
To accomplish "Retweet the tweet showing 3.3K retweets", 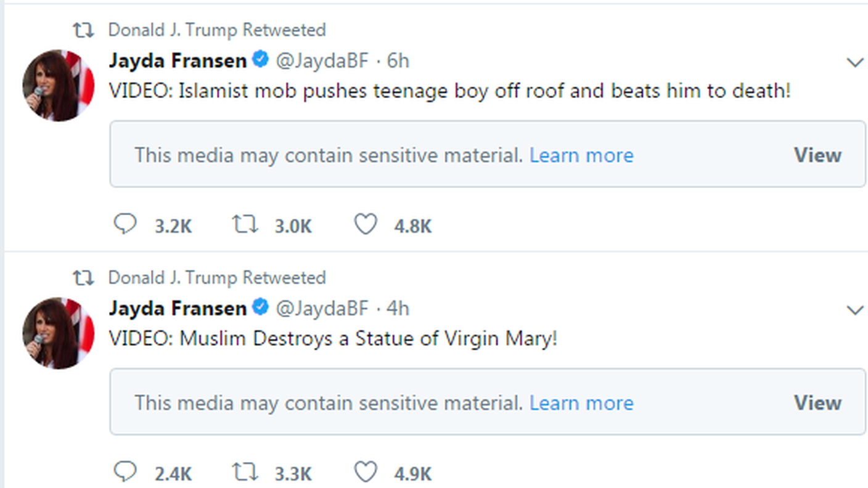I will pos(245,472).
